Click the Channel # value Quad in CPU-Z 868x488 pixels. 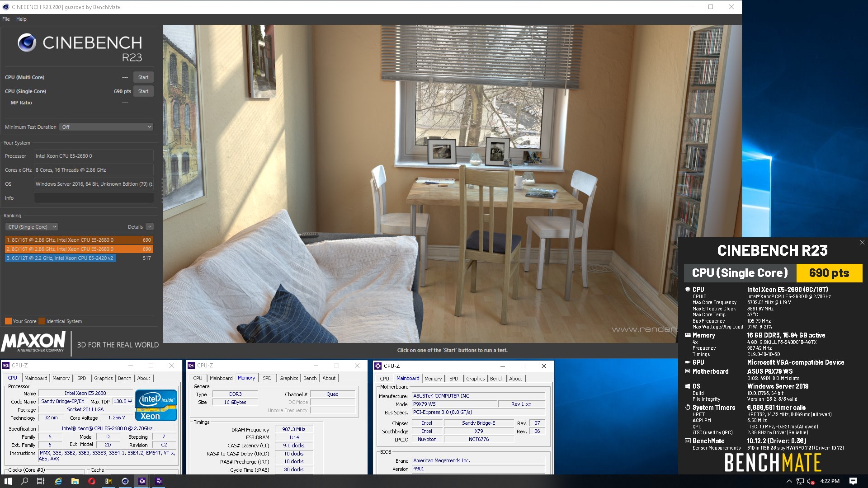(332, 394)
